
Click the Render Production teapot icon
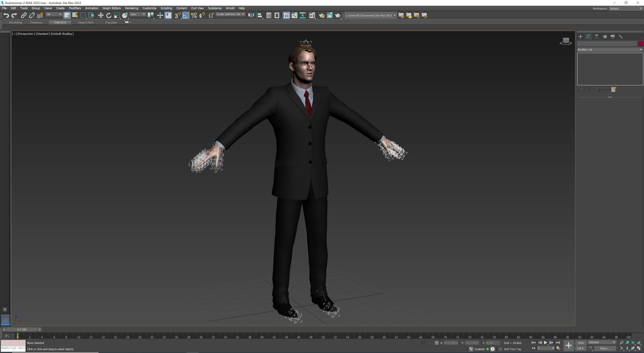[x=338, y=15]
